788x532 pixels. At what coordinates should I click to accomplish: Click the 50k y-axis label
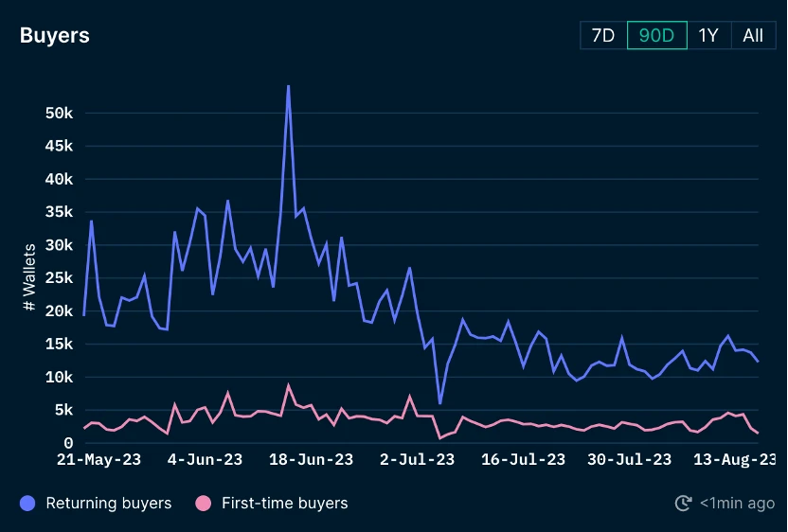[59, 114]
